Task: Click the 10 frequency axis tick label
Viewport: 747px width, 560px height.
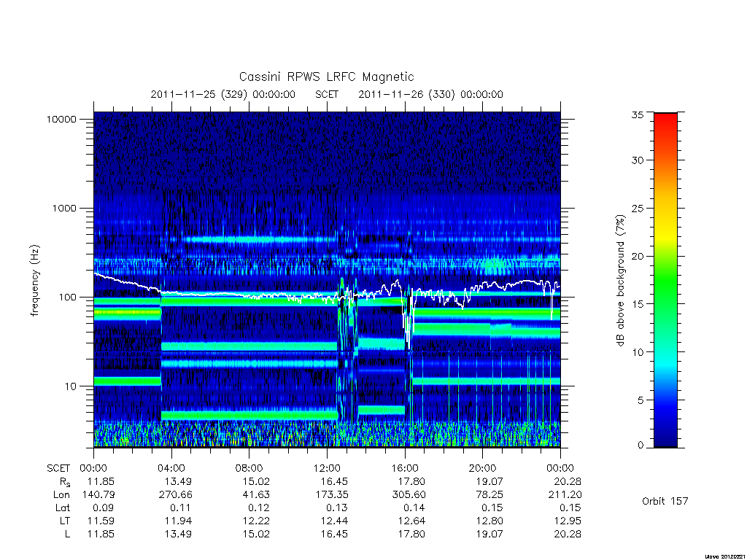Action: (70, 386)
